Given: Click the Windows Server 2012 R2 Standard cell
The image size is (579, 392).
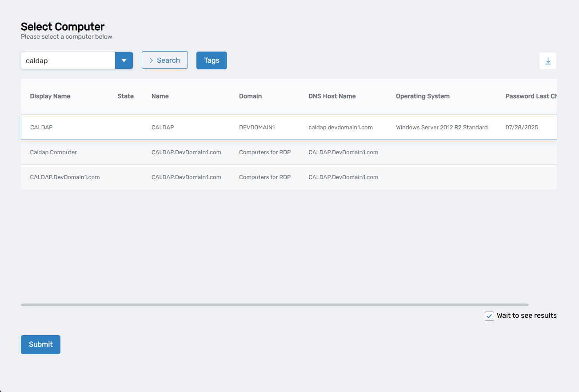Looking at the screenshot, I should point(442,128).
